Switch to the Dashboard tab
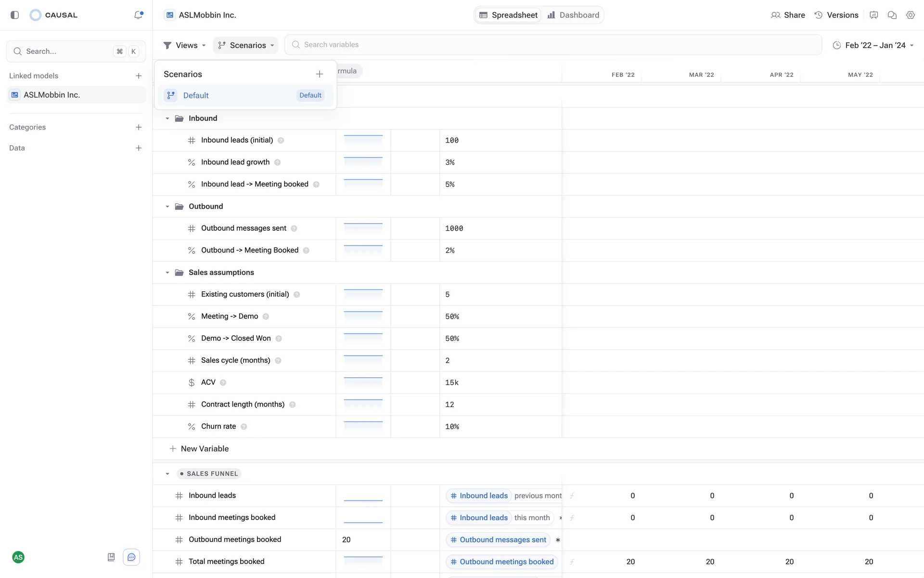 [573, 15]
